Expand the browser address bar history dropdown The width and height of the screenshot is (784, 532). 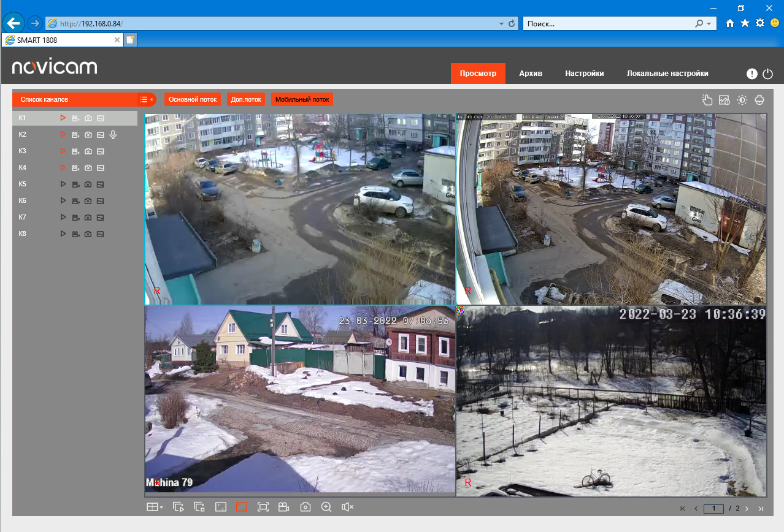[x=502, y=23]
